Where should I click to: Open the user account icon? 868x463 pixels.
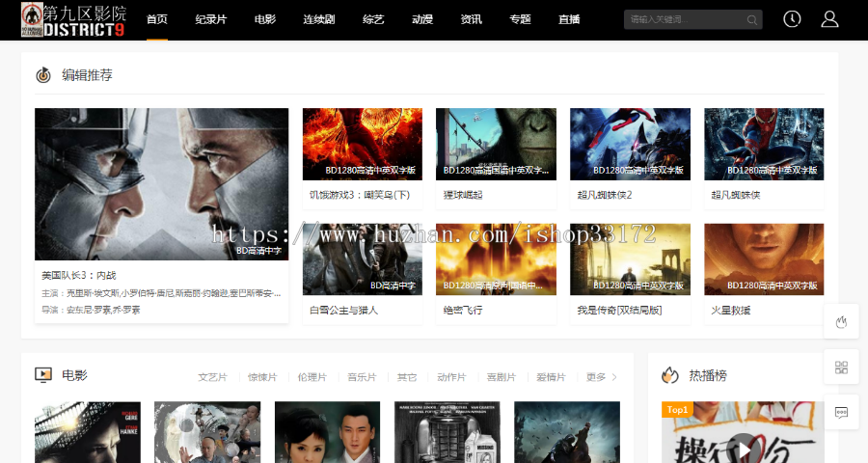click(x=829, y=19)
